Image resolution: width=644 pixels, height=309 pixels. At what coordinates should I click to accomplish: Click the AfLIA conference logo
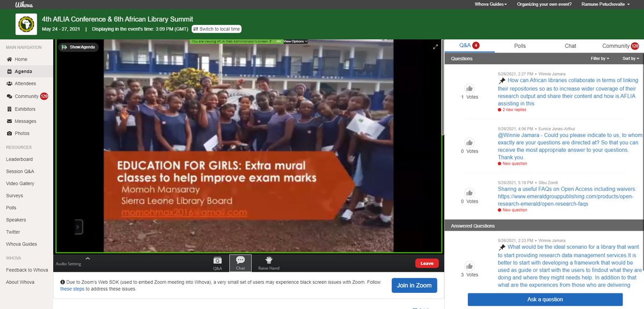pos(26,25)
